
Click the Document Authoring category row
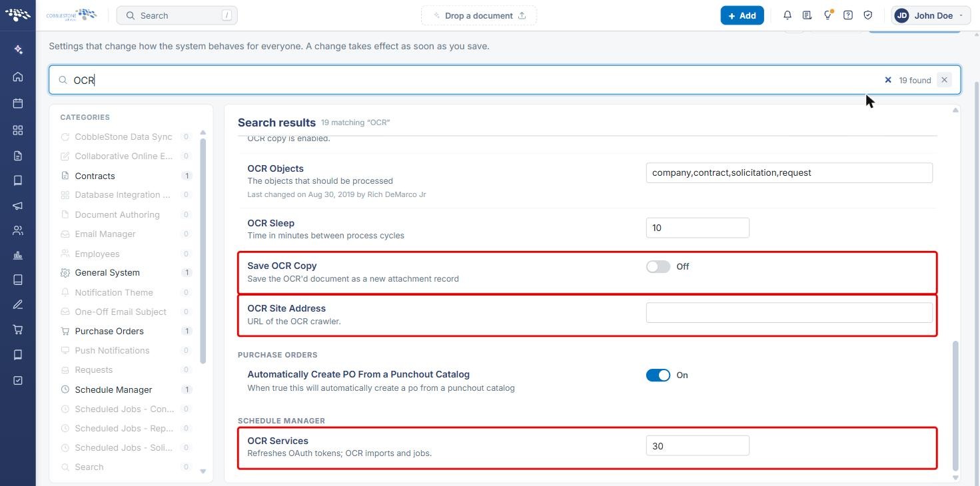coord(127,214)
